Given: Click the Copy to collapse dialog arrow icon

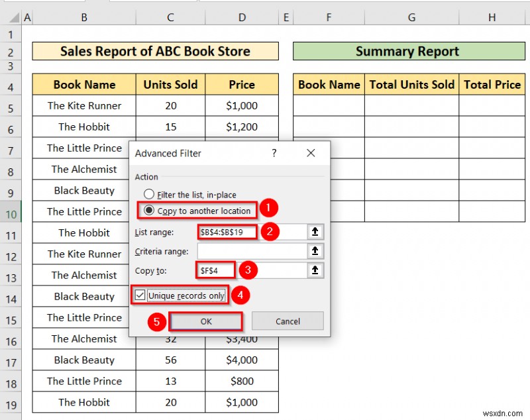Looking at the screenshot, I should coord(316,270).
